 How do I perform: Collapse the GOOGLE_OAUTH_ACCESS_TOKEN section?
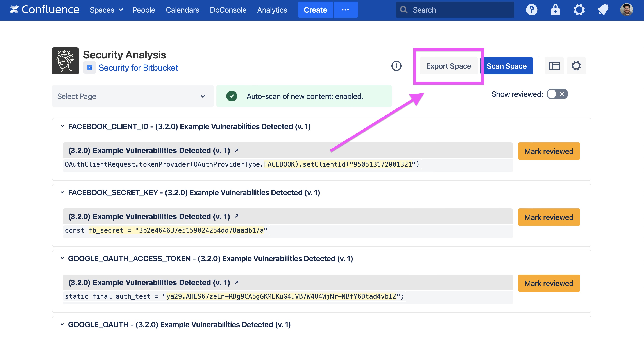[x=62, y=258]
